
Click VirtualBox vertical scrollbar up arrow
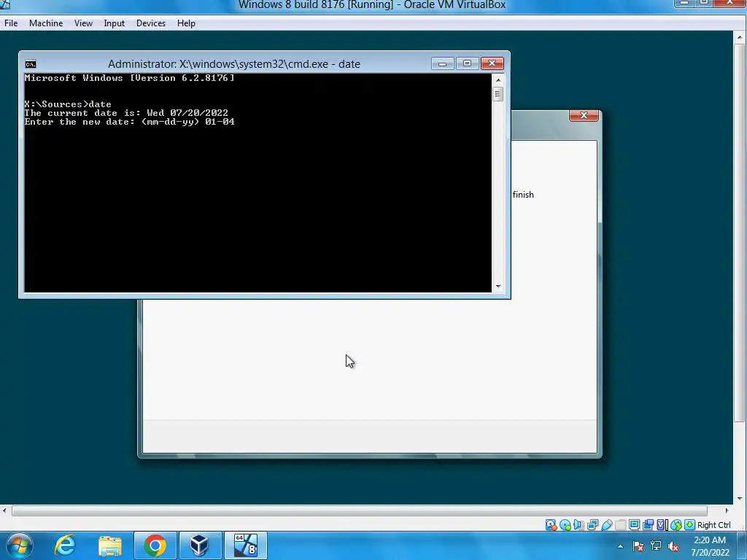click(740, 37)
